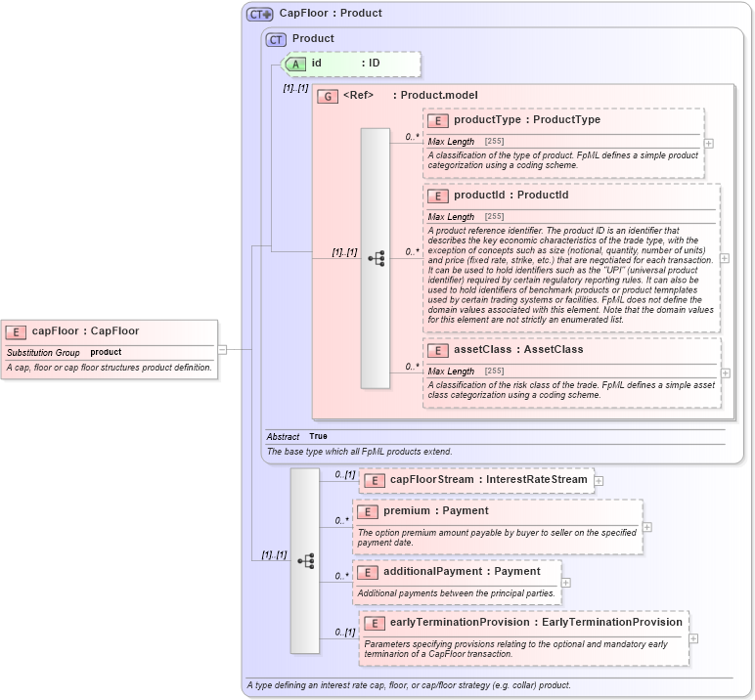Click the 0..[1] cardinality of capFloorStream

[345, 475]
